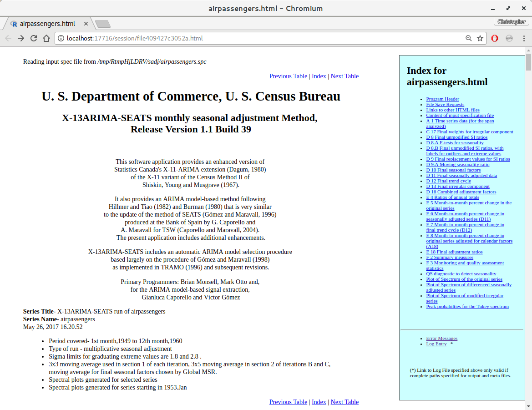
Task: Open E 5 Month-to-month percent change link
Action: point(469,206)
